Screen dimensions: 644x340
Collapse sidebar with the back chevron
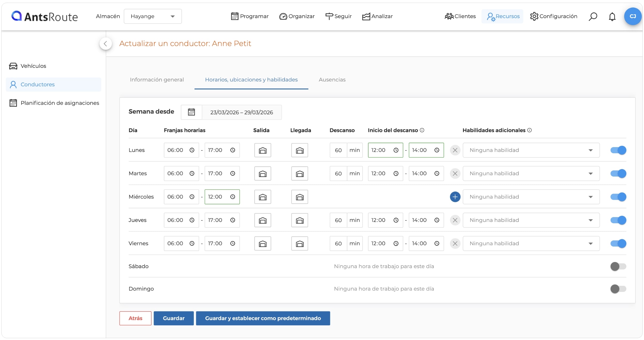point(106,44)
